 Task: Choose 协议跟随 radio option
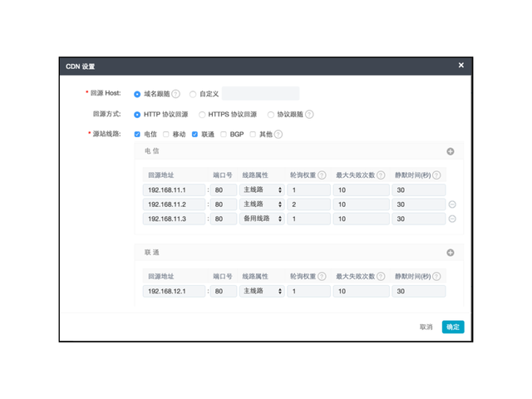[271, 115]
